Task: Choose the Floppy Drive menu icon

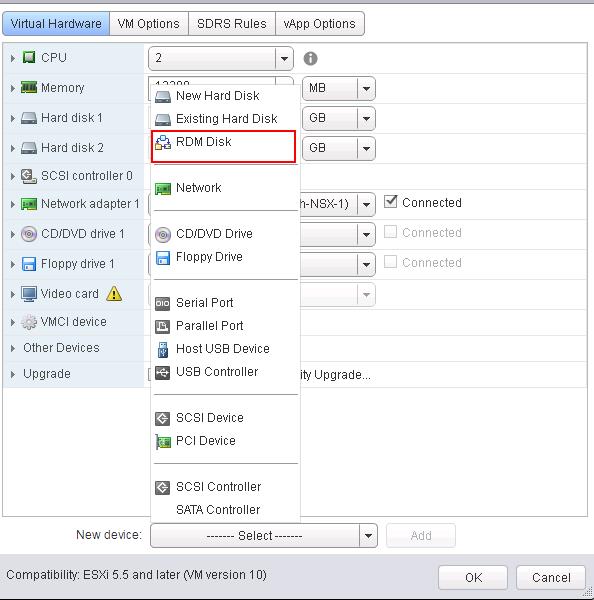Action: click(163, 258)
